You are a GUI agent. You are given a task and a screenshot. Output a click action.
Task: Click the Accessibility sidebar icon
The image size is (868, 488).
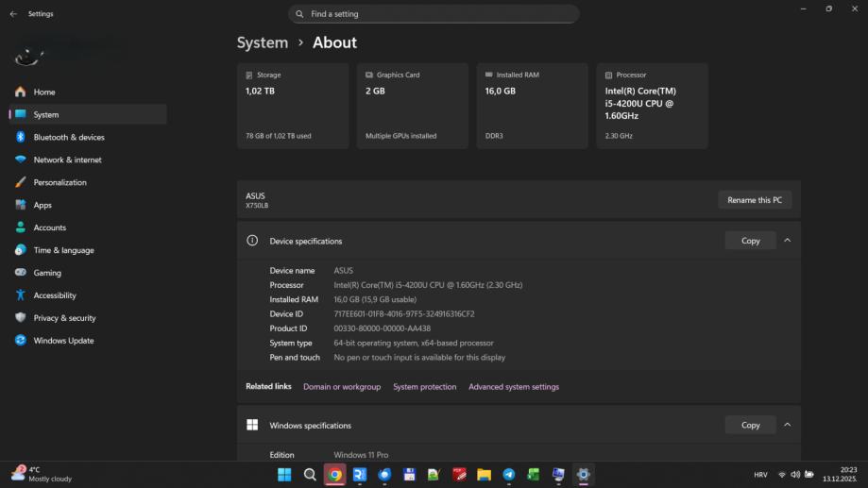click(x=21, y=295)
